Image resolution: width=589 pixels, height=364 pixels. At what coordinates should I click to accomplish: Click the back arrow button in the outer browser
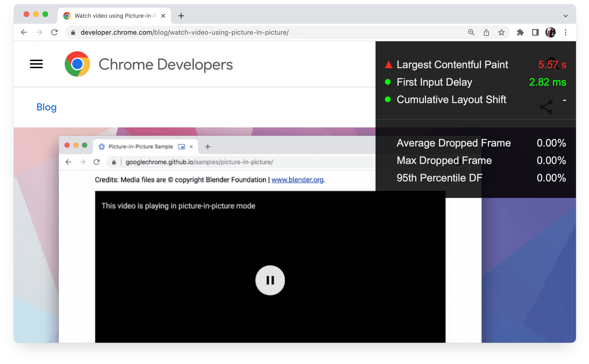tap(24, 32)
